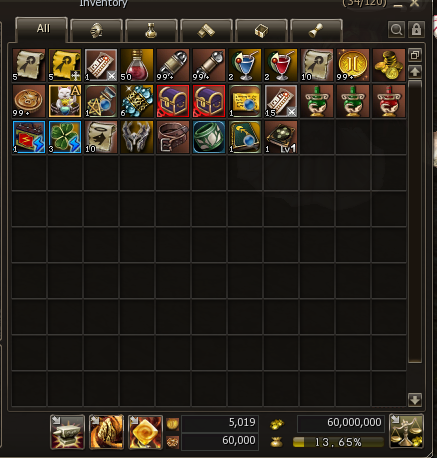The height and width of the screenshot is (458, 437).
Task: Select the pile of gold coins item
Action: [x=389, y=65]
